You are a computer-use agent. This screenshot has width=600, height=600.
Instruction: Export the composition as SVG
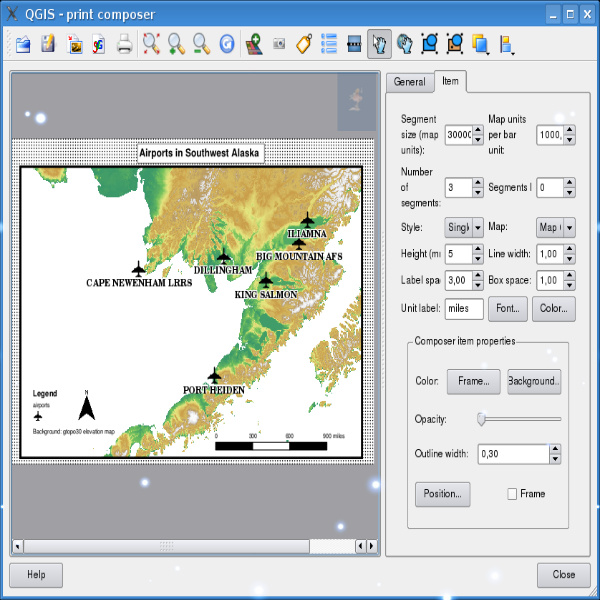(x=99, y=44)
